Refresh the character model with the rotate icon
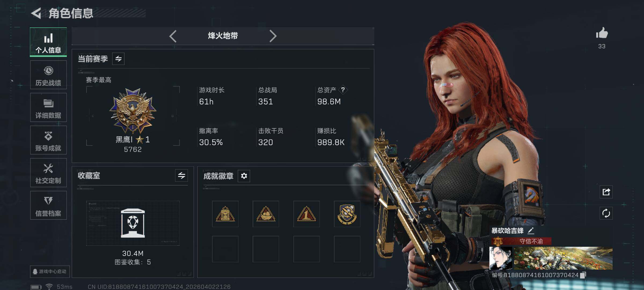Image resolution: width=644 pixels, height=290 pixels. click(606, 213)
